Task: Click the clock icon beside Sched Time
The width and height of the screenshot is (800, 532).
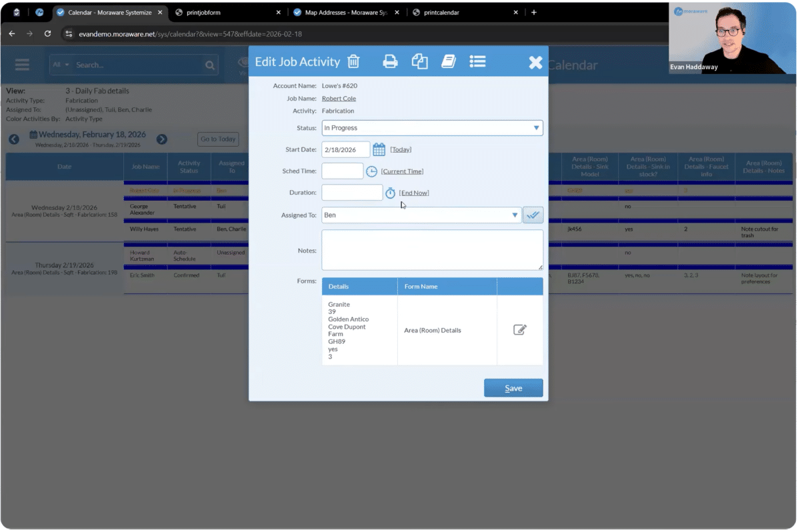Action: pos(371,171)
